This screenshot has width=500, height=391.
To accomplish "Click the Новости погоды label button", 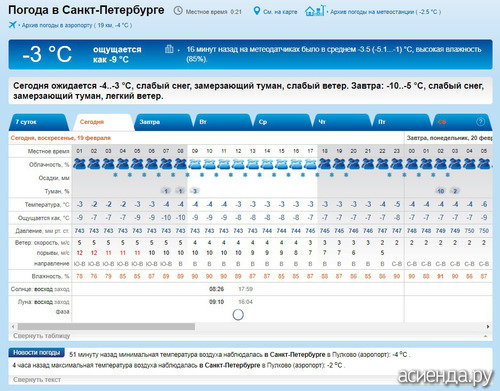I will coord(37,352).
